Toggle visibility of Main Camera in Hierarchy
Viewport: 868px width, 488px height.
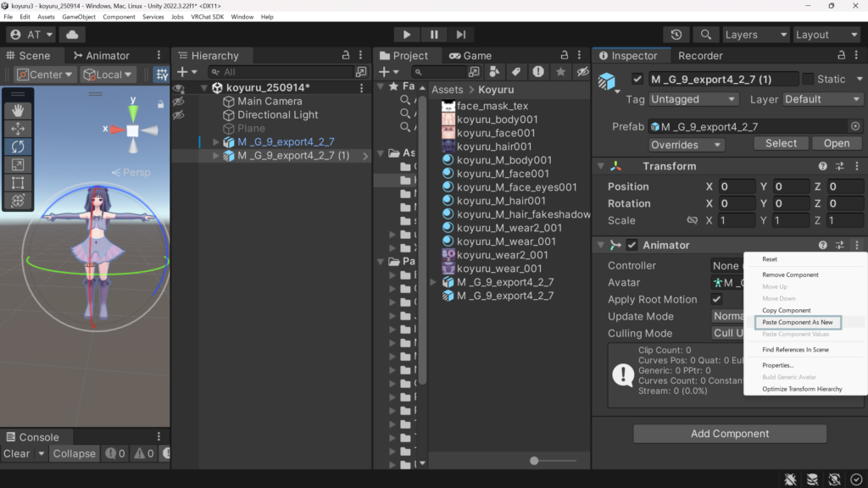click(178, 102)
